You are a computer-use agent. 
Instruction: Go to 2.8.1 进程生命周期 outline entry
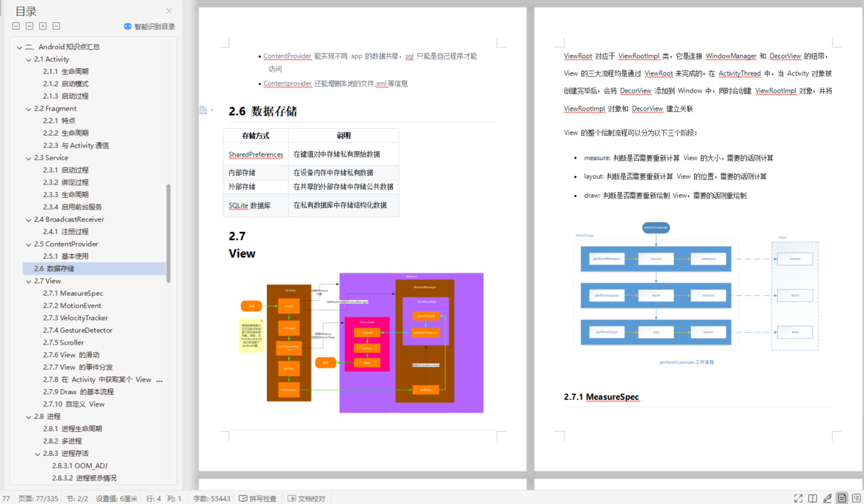(72, 429)
